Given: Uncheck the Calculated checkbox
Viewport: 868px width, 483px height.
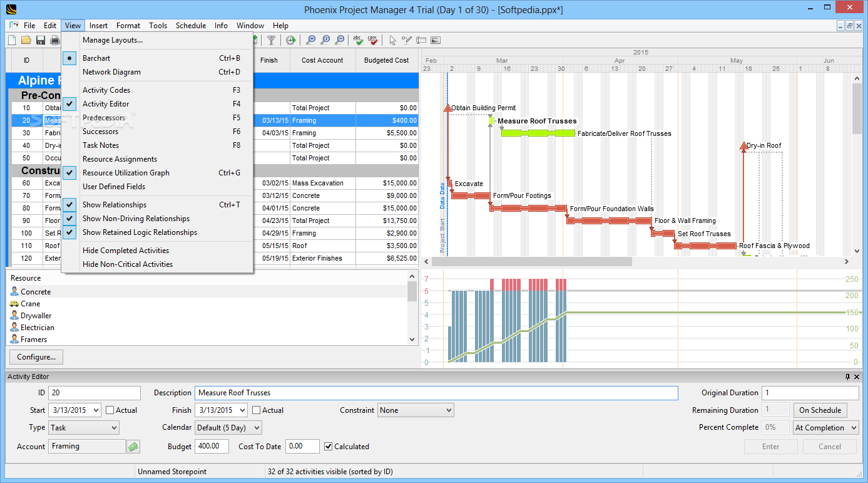Looking at the screenshot, I should [x=329, y=447].
